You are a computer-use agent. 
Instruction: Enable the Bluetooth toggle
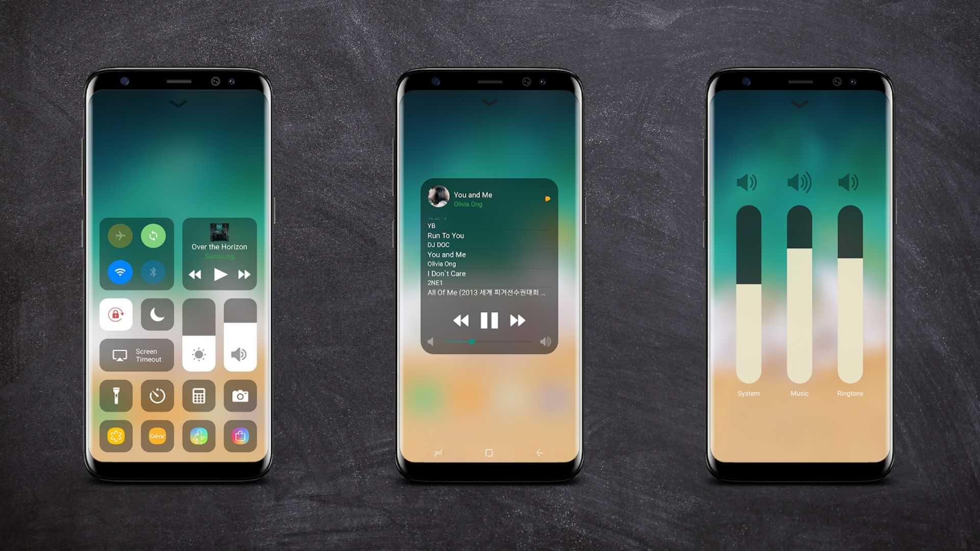156,271
